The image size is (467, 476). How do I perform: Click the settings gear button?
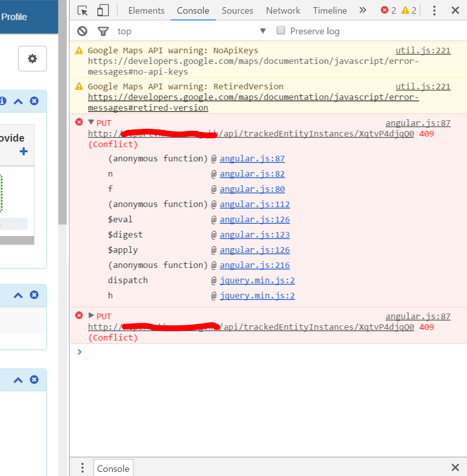point(32,59)
